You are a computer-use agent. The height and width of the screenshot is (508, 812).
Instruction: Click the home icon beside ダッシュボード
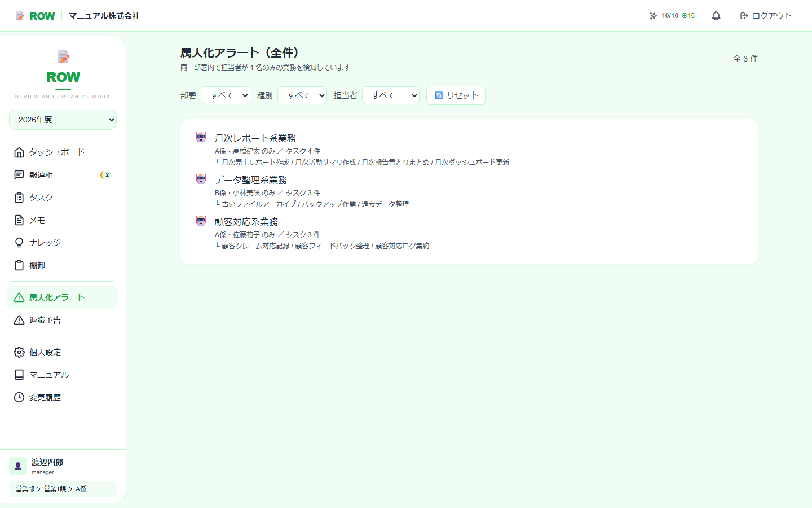(19, 152)
